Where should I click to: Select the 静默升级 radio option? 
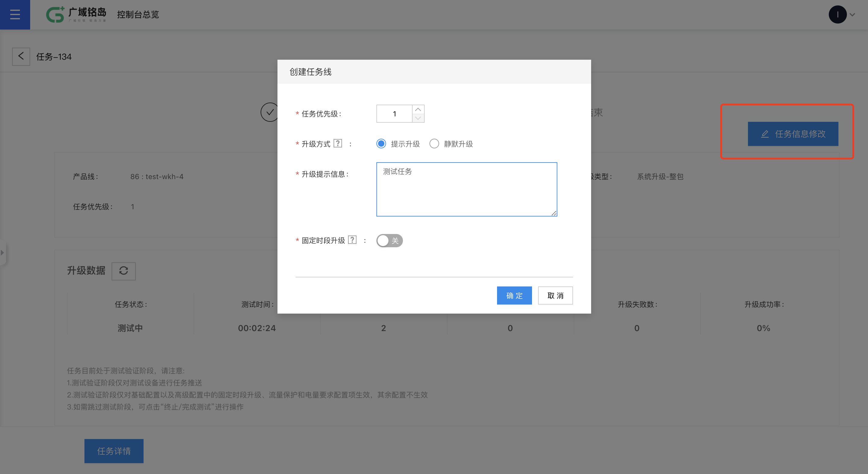click(434, 144)
